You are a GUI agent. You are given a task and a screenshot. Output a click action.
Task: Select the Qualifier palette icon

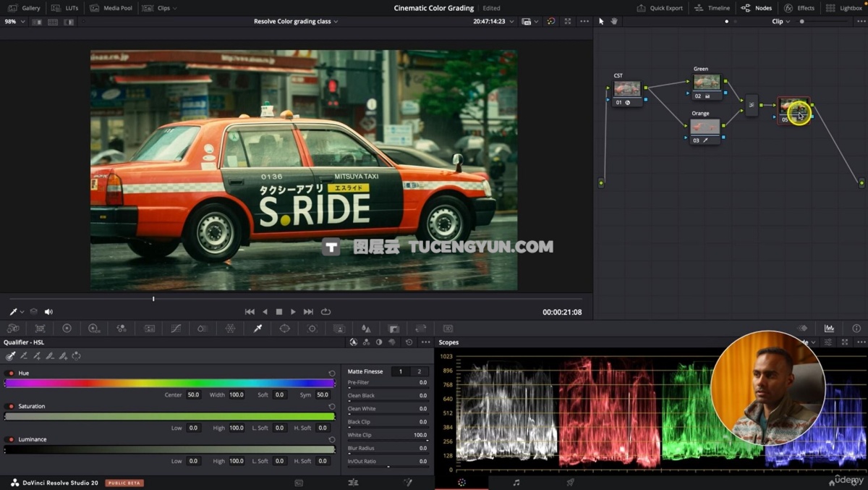point(258,329)
